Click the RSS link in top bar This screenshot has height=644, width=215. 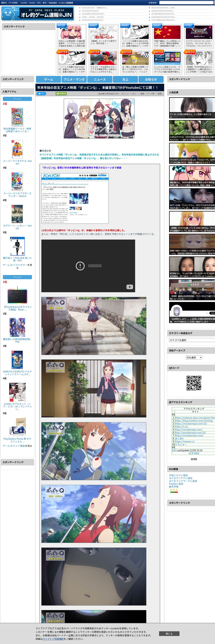click(39, 3)
